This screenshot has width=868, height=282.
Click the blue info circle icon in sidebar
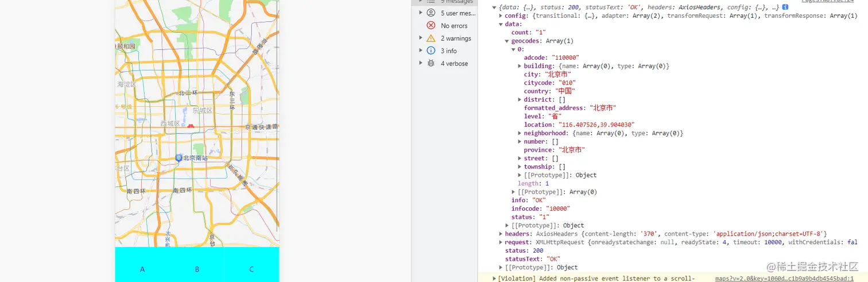[431, 51]
